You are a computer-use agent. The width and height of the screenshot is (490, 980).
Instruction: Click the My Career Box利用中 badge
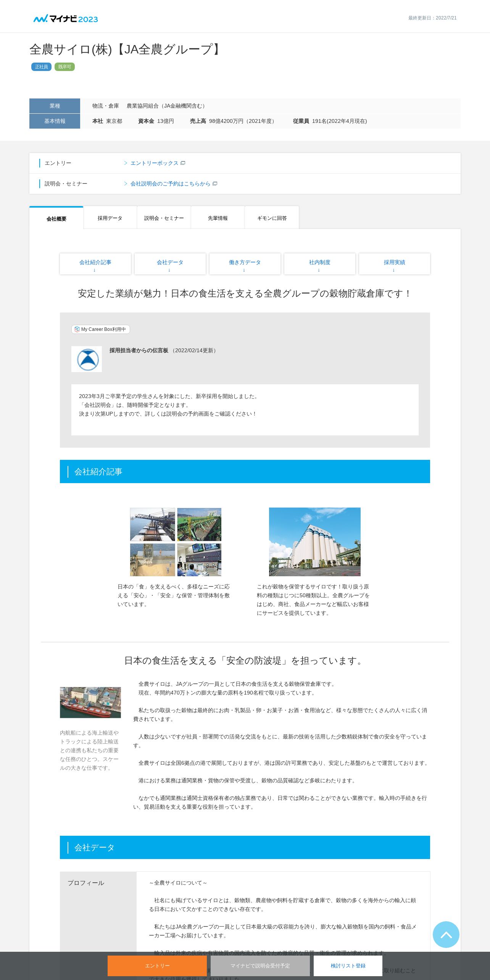101,329
